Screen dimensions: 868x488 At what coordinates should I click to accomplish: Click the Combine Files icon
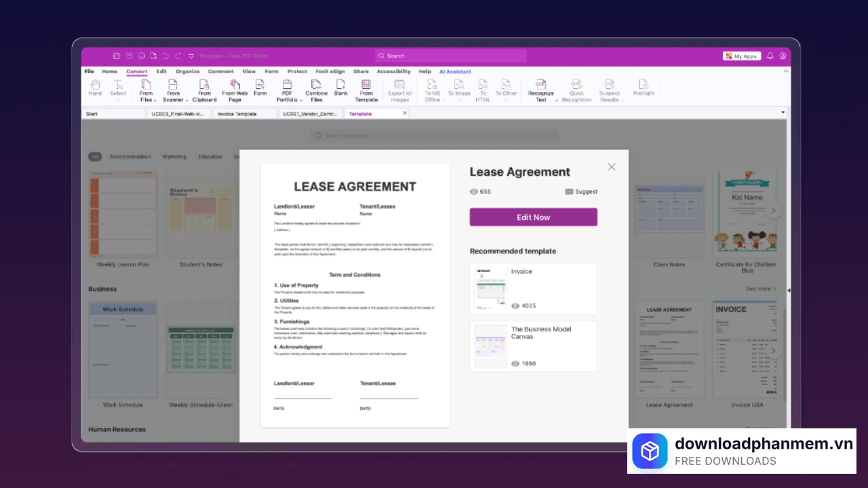316,85
